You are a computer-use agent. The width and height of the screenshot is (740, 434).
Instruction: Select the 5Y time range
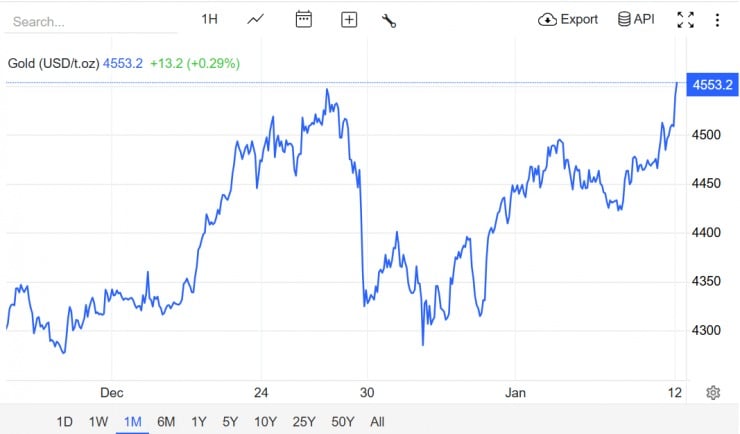coord(231,422)
